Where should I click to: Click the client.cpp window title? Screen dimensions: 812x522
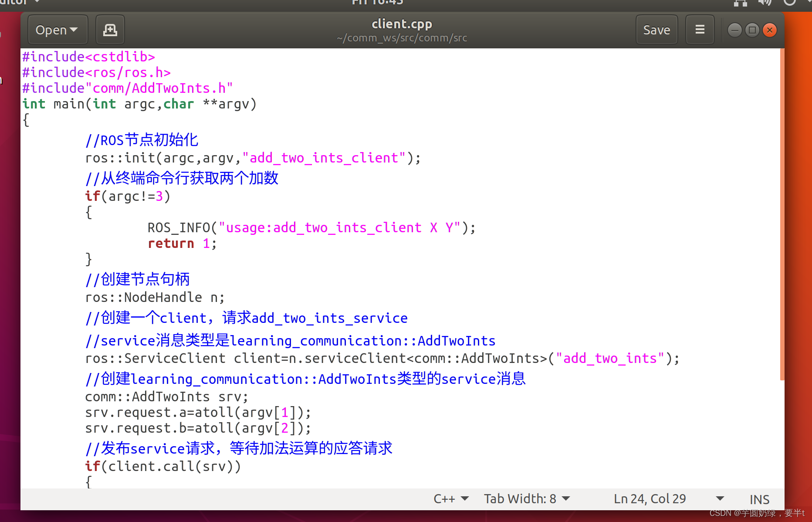pos(402,24)
